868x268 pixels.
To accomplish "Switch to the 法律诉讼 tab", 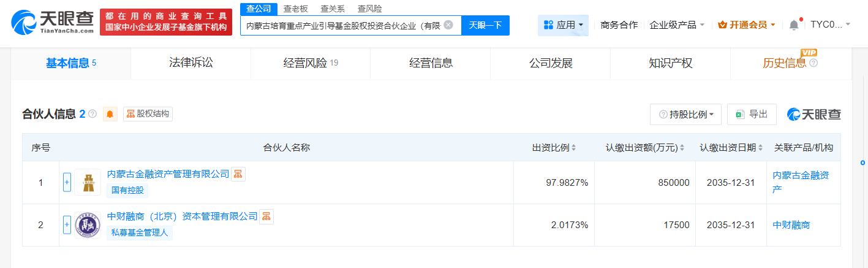I will [x=191, y=63].
